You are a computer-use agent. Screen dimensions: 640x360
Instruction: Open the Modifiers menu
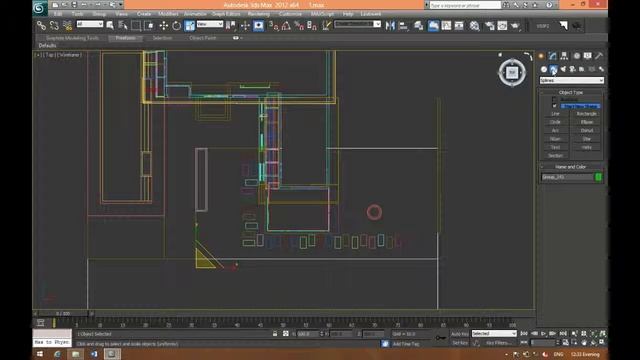point(168,14)
